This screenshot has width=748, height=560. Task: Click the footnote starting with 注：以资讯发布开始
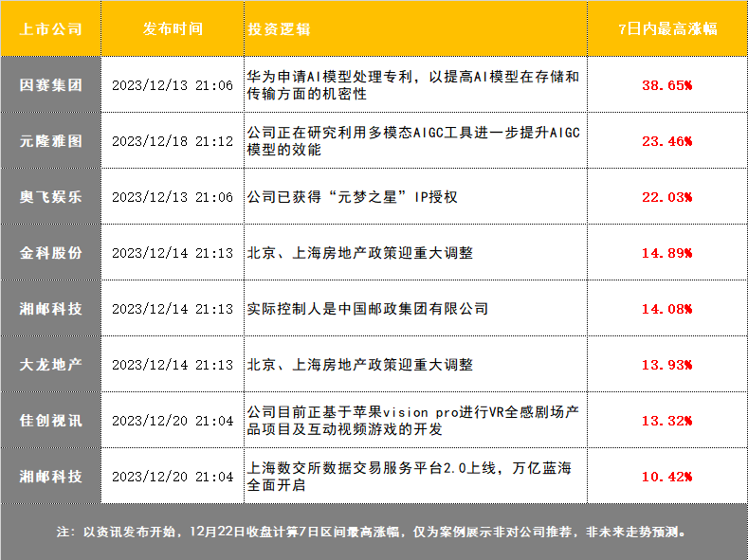click(371, 532)
